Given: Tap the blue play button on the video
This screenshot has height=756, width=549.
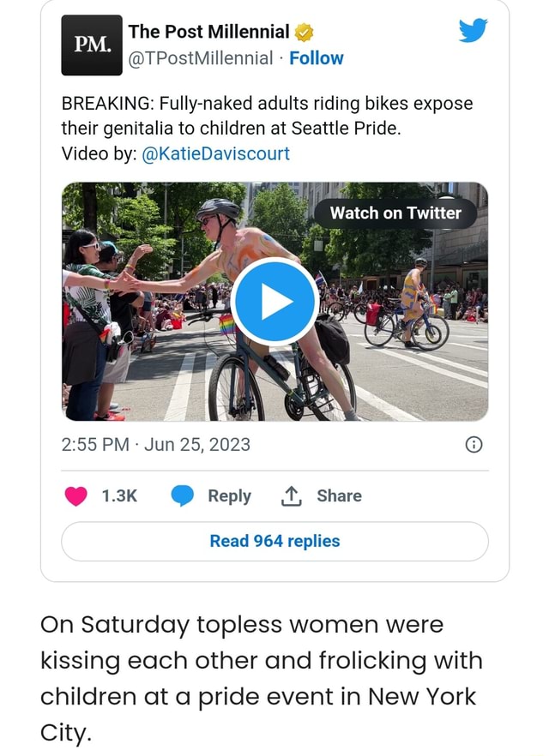Looking at the screenshot, I should pos(274,299).
